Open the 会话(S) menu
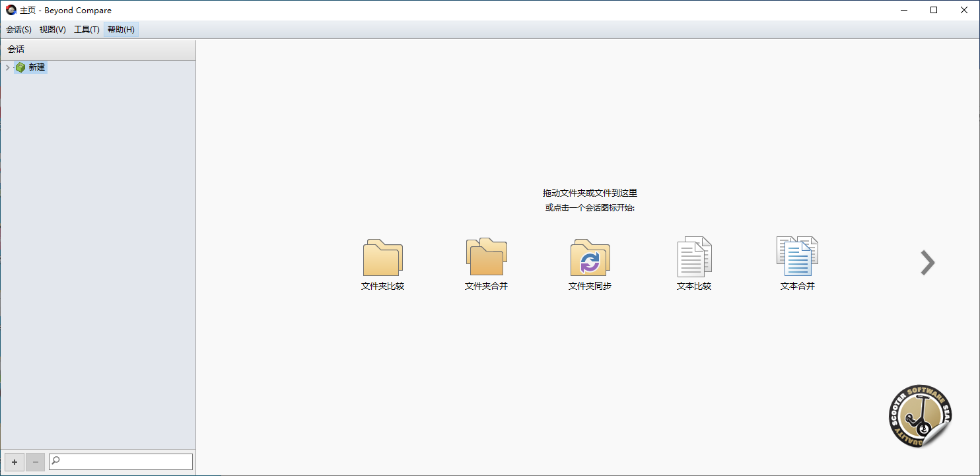This screenshot has width=980, height=476. pos(18,30)
